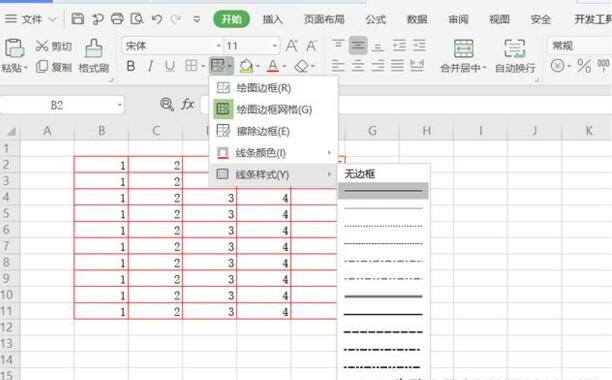Image resolution: width=612 pixels, height=380 pixels.
Task: Click the currency format icon
Action: 557,65
